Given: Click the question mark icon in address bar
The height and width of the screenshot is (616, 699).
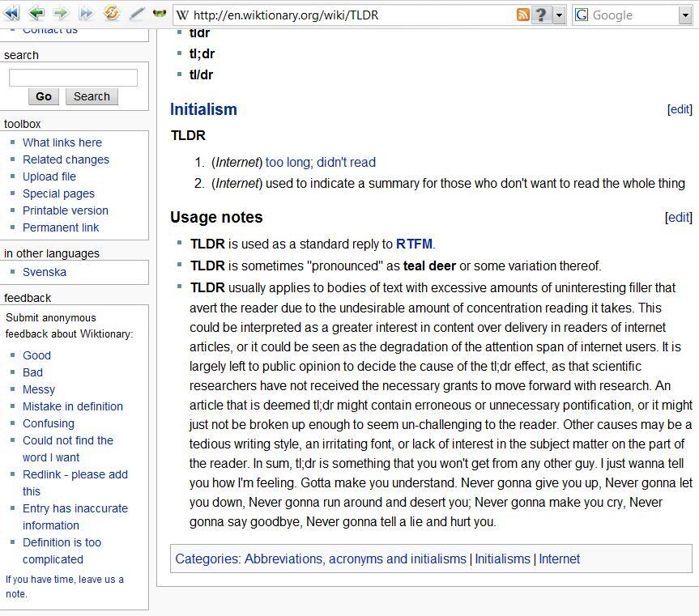Looking at the screenshot, I should coord(541,15).
